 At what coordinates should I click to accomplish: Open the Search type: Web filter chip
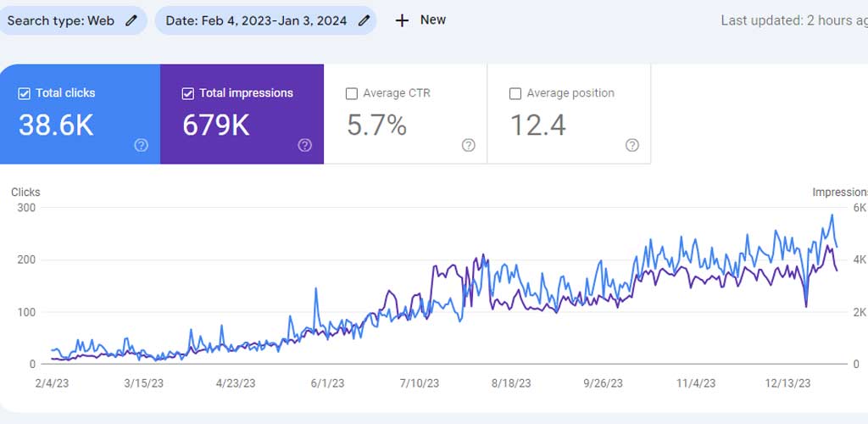71,21
